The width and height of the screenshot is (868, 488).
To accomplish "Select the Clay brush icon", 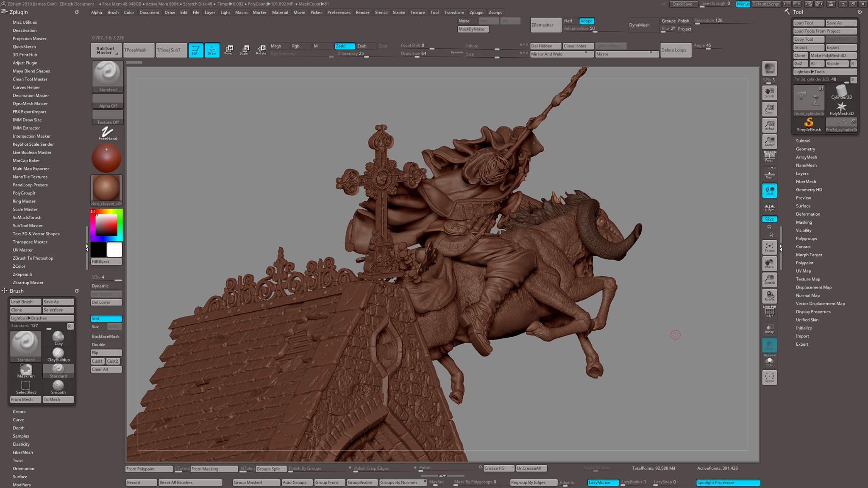I will point(58,338).
